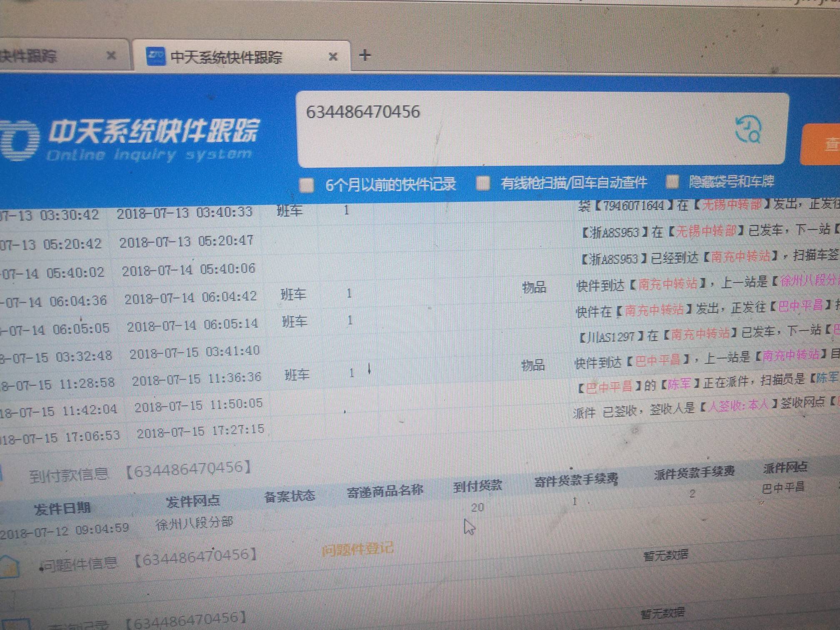
Task: Click the 发件日期 column header
Action: tap(62, 508)
